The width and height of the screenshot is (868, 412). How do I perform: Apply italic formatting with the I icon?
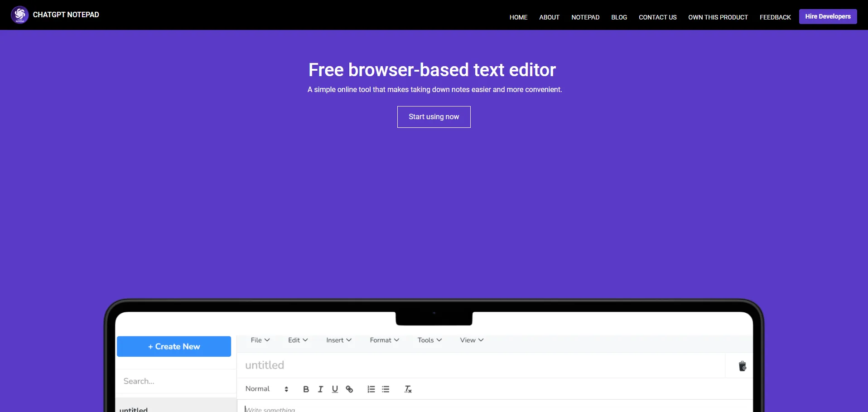point(320,389)
